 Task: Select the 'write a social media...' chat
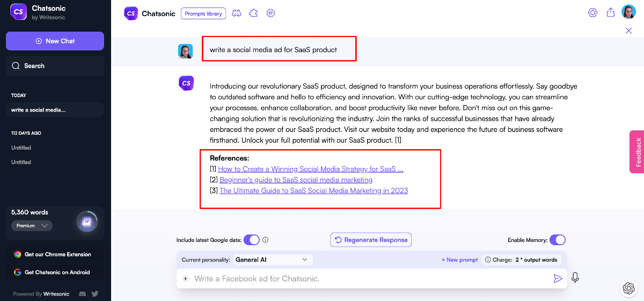(x=54, y=110)
